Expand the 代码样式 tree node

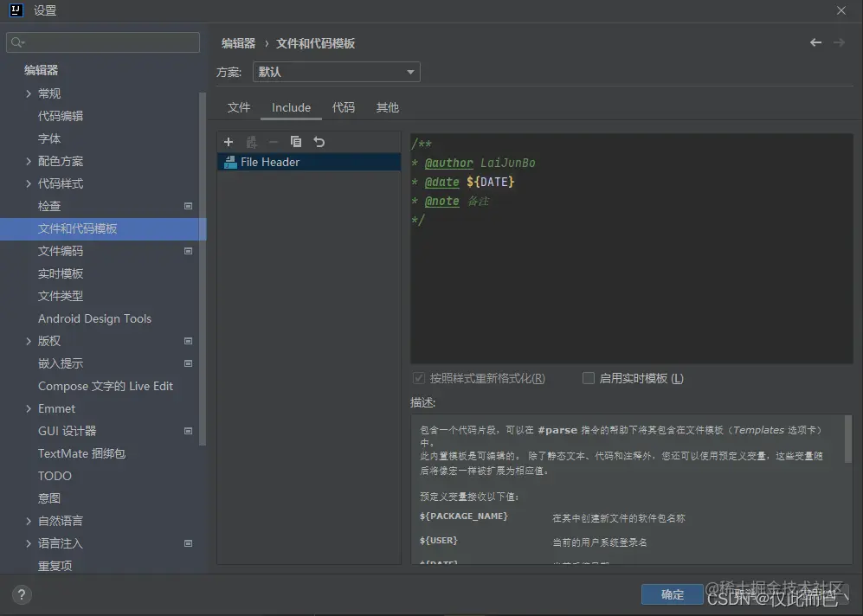point(29,183)
